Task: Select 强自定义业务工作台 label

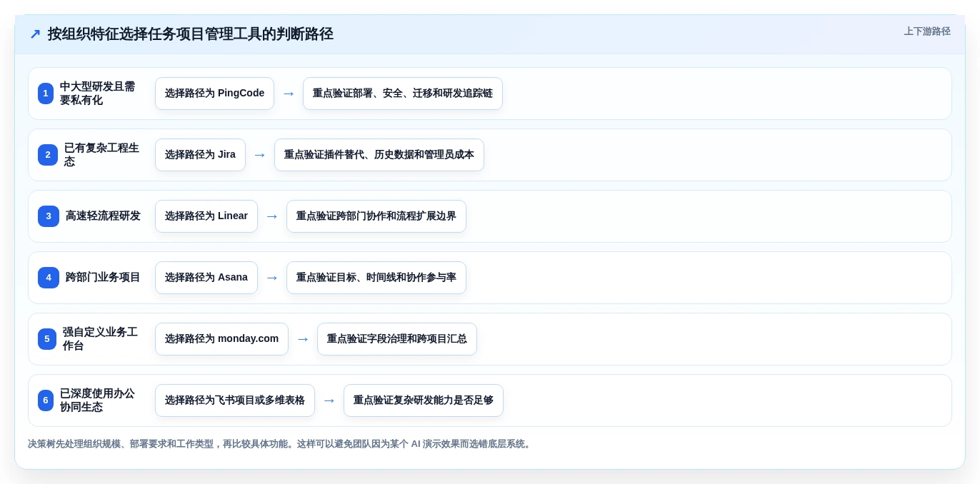Action: pos(101,339)
